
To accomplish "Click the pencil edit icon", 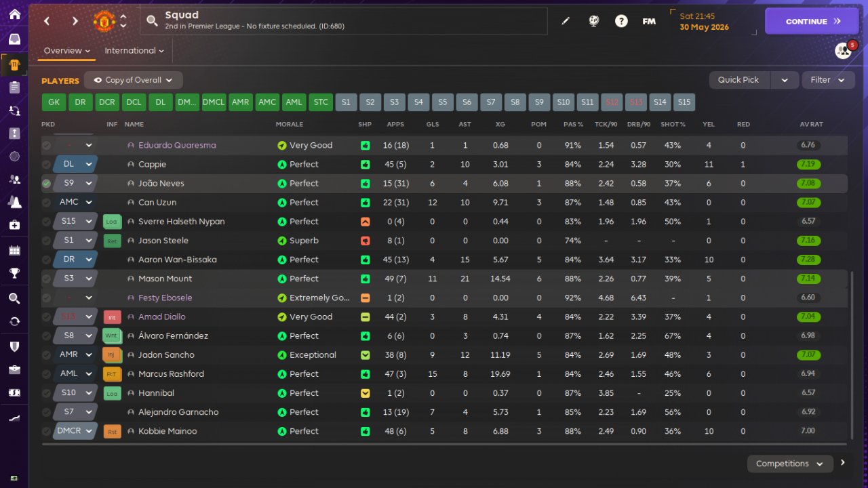I will click(x=566, y=21).
